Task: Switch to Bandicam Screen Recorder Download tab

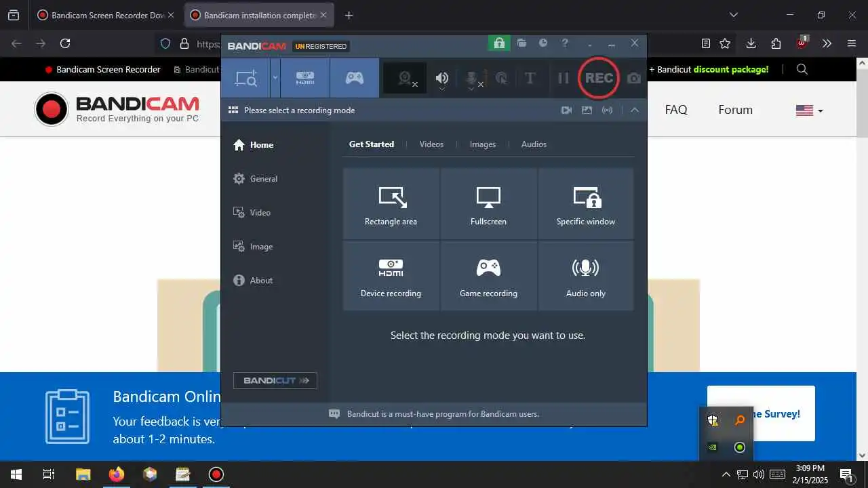Action: point(106,15)
